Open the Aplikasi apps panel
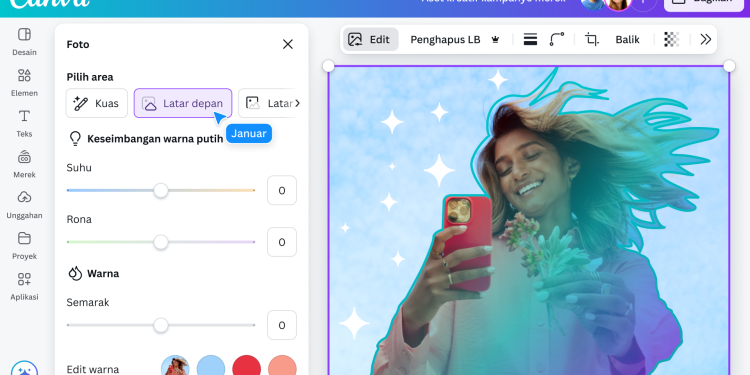The height and width of the screenshot is (375, 750). (24, 287)
